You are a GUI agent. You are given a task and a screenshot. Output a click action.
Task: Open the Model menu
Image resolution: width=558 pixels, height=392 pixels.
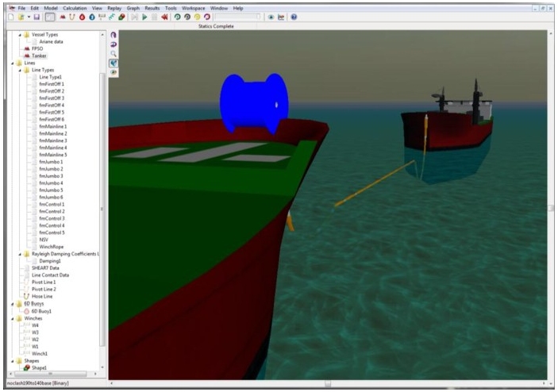coord(51,8)
